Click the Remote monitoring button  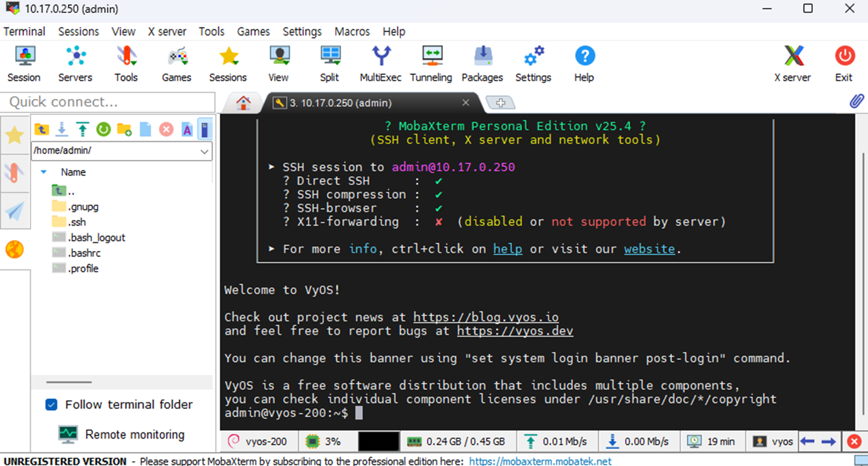[121, 434]
